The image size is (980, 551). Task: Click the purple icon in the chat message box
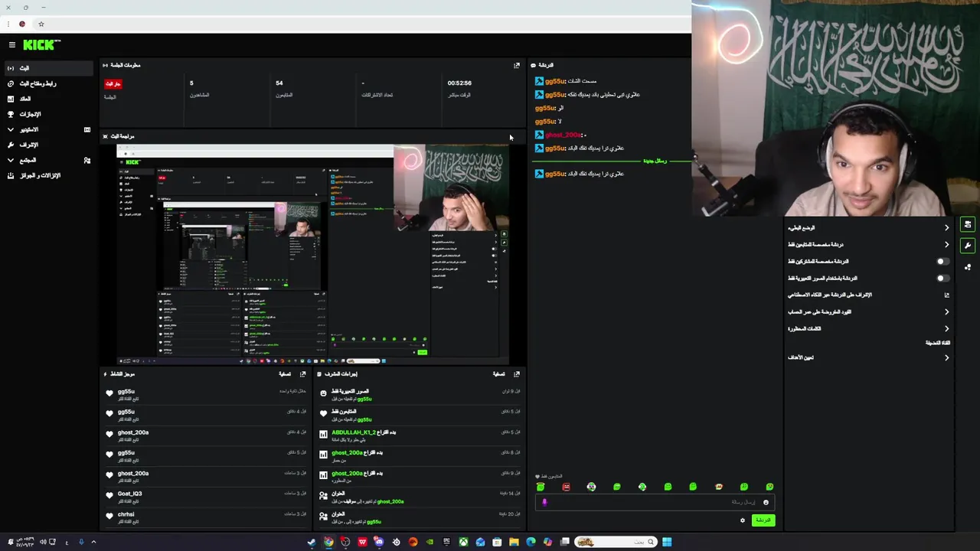tap(544, 503)
